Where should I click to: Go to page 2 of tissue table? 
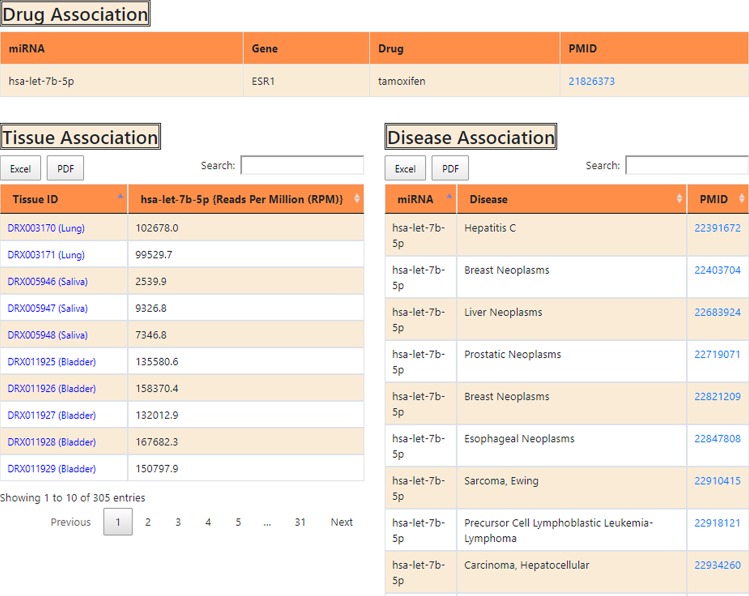[x=148, y=522]
